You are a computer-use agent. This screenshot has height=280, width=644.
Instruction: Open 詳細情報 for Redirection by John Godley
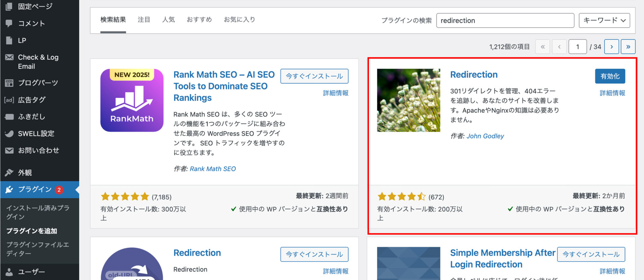tap(612, 93)
